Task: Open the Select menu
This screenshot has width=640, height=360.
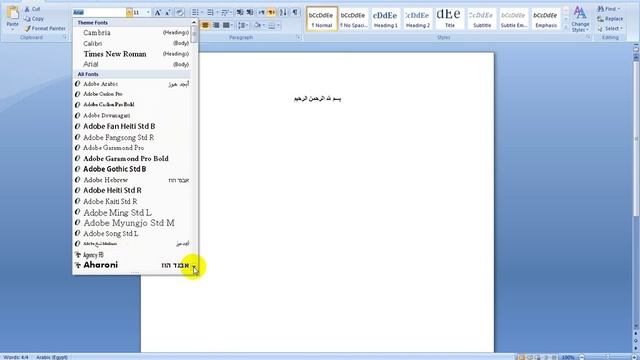Action: point(610,29)
